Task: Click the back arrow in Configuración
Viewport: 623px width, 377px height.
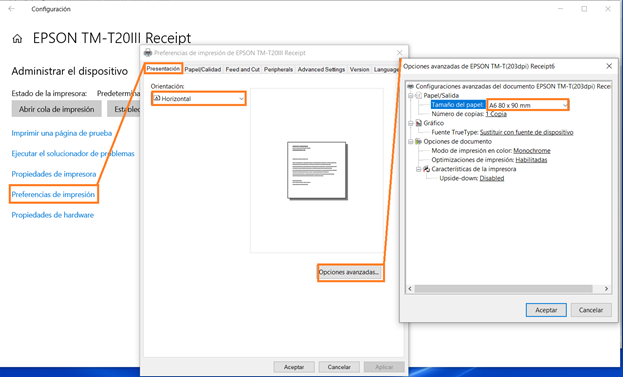Action: point(11,9)
